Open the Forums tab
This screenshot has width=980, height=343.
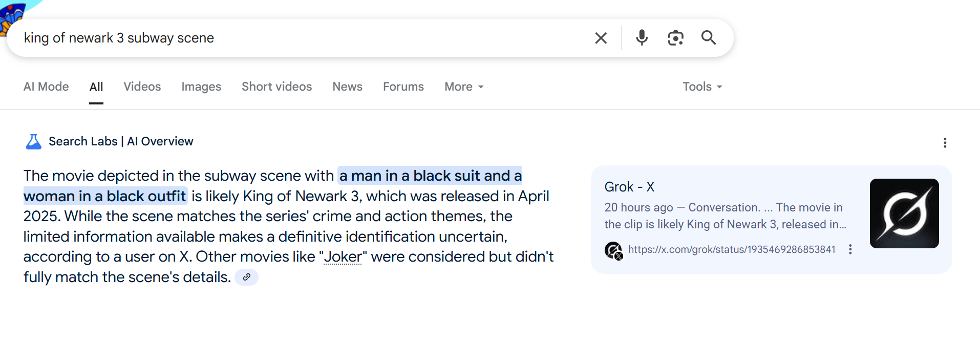click(403, 87)
